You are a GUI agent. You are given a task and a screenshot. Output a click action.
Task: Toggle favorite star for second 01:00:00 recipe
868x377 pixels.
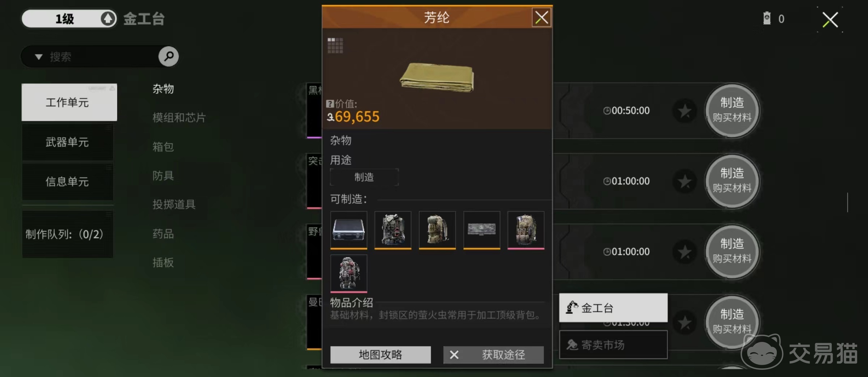coord(685,252)
